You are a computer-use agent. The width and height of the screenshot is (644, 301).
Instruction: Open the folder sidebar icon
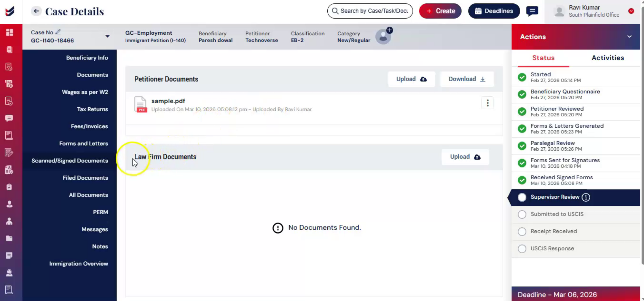coord(9,238)
